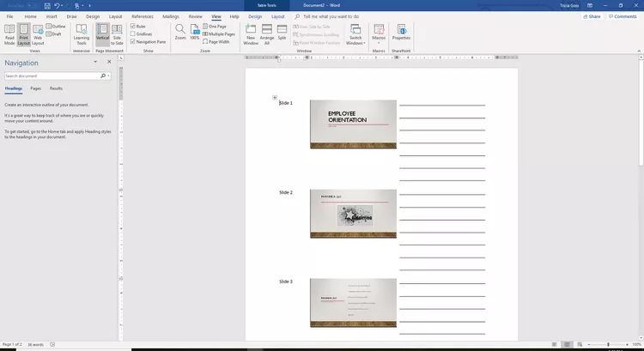Click the spelling check status bar icon
Image resolution: width=644 pixels, height=351 pixels.
pos(52,344)
